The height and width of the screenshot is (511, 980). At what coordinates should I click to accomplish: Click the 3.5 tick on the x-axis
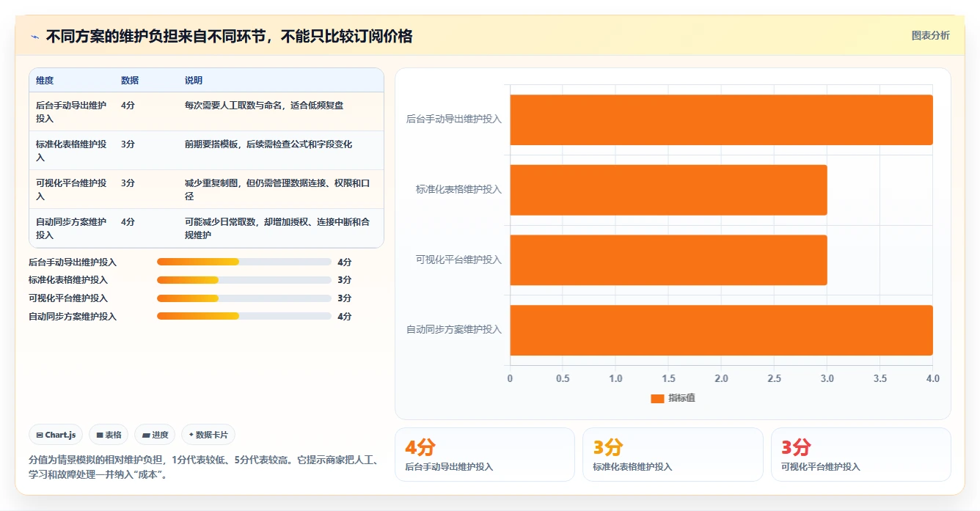pos(880,378)
